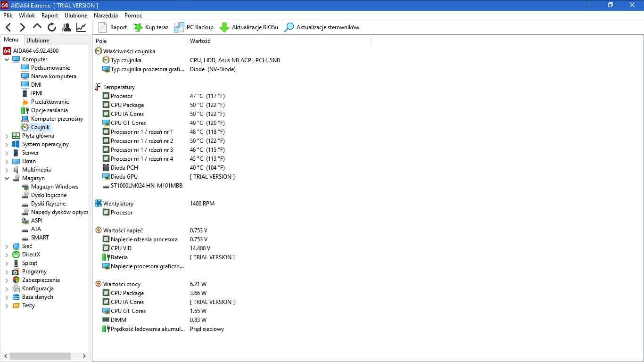644x362 pixels.
Task: Sort by the Pole column header
Action: pos(140,41)
